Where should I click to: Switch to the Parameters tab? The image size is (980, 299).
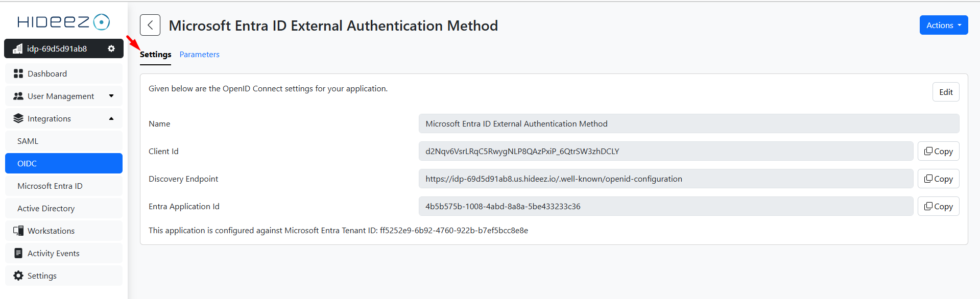199,55
